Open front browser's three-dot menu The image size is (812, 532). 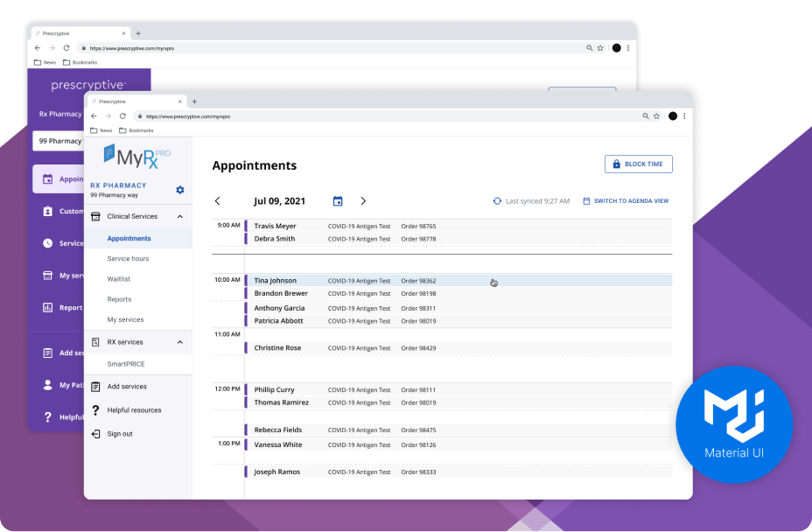tap(684, 115)
